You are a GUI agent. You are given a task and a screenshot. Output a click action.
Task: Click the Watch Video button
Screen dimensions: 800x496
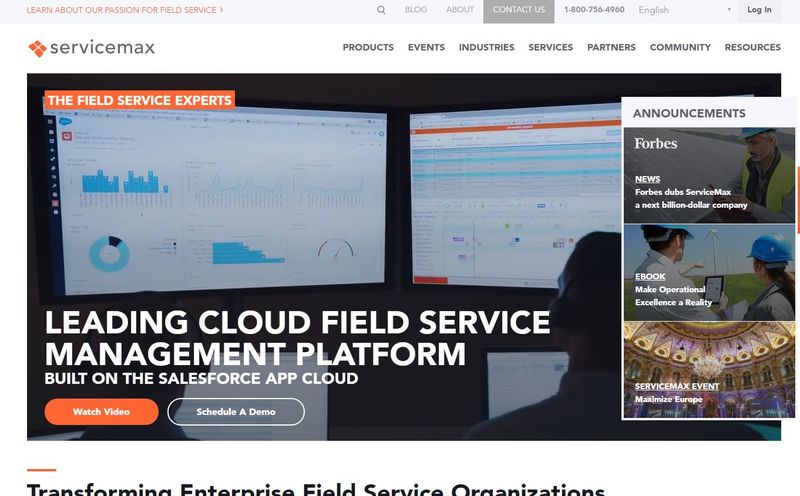[102, 412]
